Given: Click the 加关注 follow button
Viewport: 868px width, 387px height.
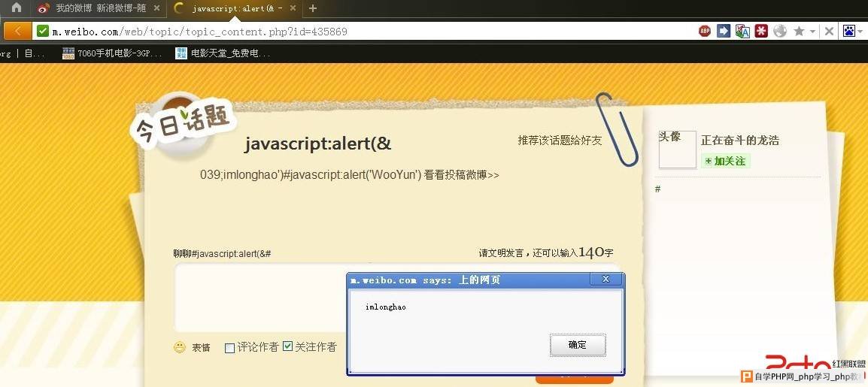Looking at the screenshot, I should click(726, 161).
